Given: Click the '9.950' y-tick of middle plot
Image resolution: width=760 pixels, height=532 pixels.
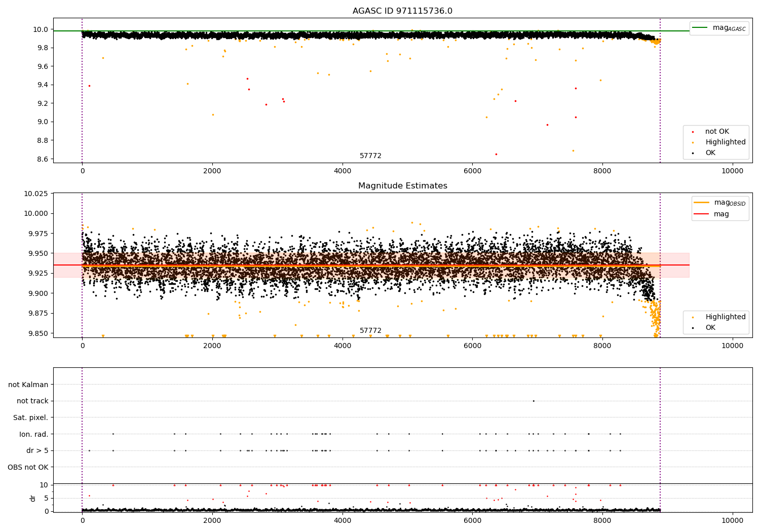Looking at the screenshot, I should coord(39,254).
